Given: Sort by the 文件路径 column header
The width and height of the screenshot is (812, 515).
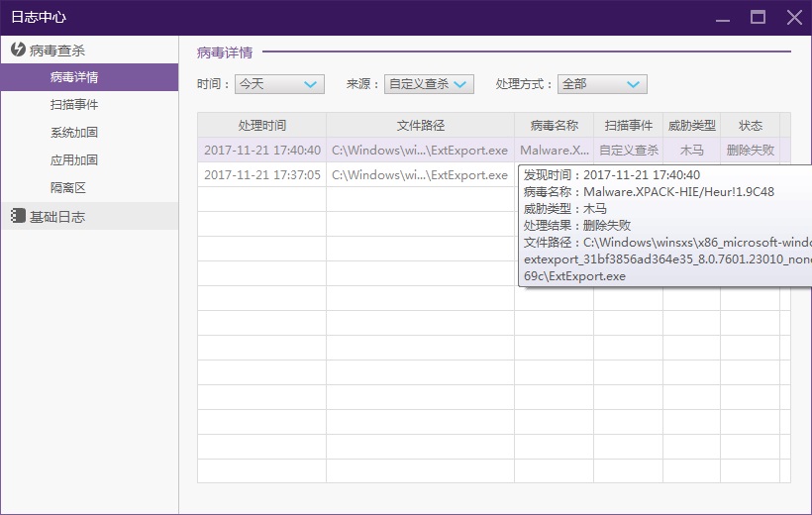Looking at the screenshot, I should point(421,126).
